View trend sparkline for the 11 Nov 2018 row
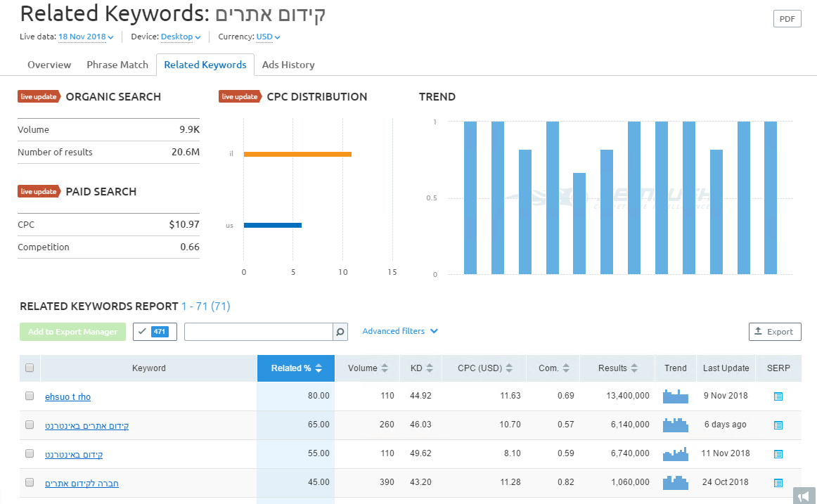 (x=675, y=454)
